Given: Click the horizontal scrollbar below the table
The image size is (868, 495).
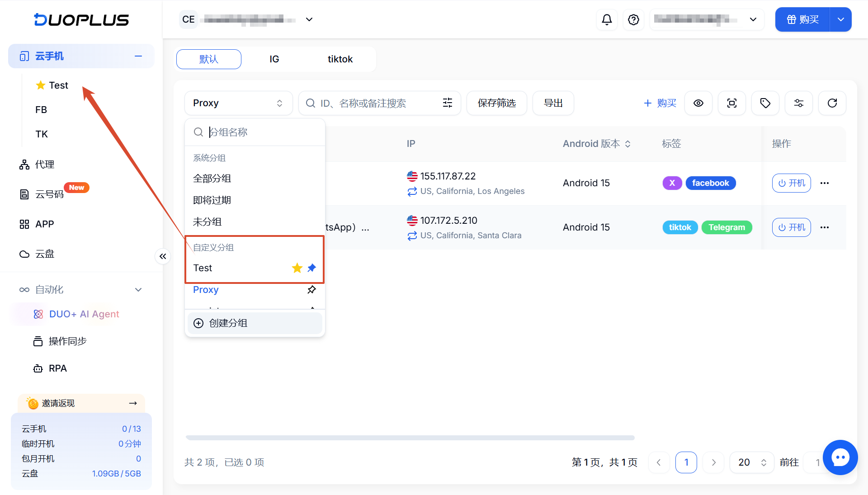Looking at the screenshot, I should point(410,438).
